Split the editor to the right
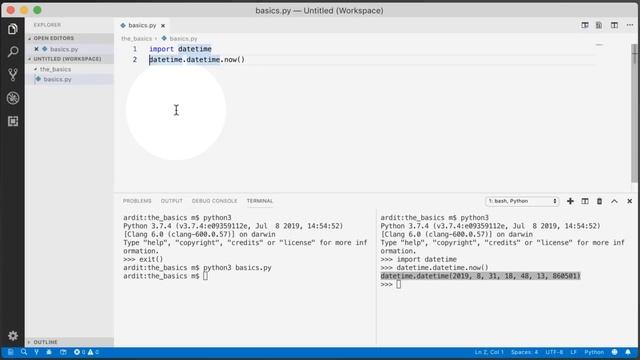 tap(614, 25)
